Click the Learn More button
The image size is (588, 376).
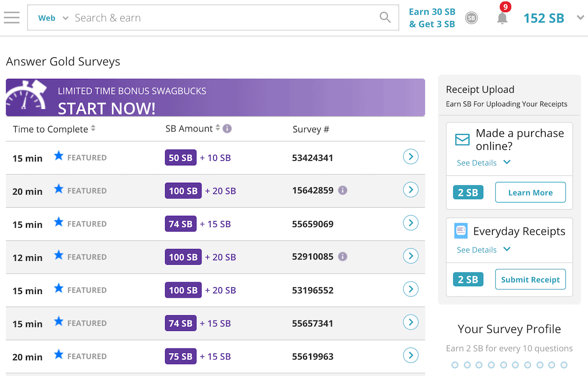(530, 192)
